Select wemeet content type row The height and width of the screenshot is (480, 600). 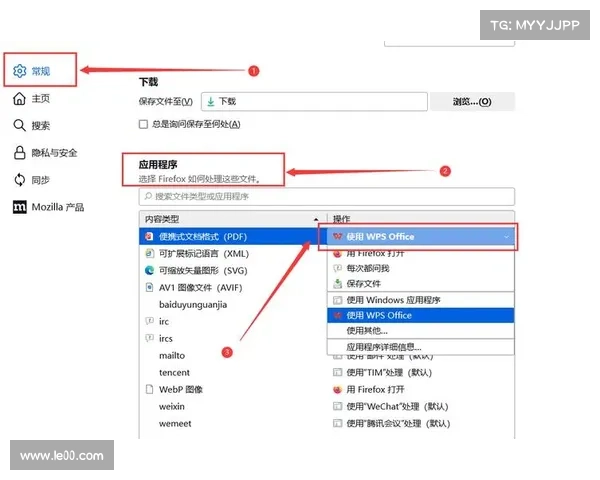pyautogui.click(x=233, y=423)
